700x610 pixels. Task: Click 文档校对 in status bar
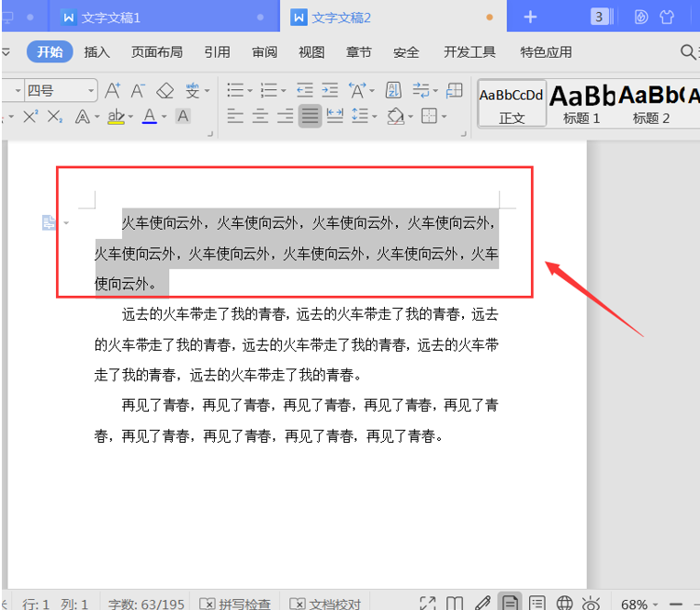click(x=325, y=604)
